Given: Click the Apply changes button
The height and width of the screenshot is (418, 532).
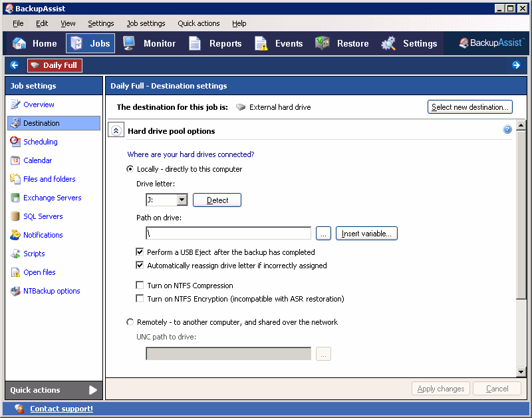Looking at the screenshot, I should click(x=441, y=389).
